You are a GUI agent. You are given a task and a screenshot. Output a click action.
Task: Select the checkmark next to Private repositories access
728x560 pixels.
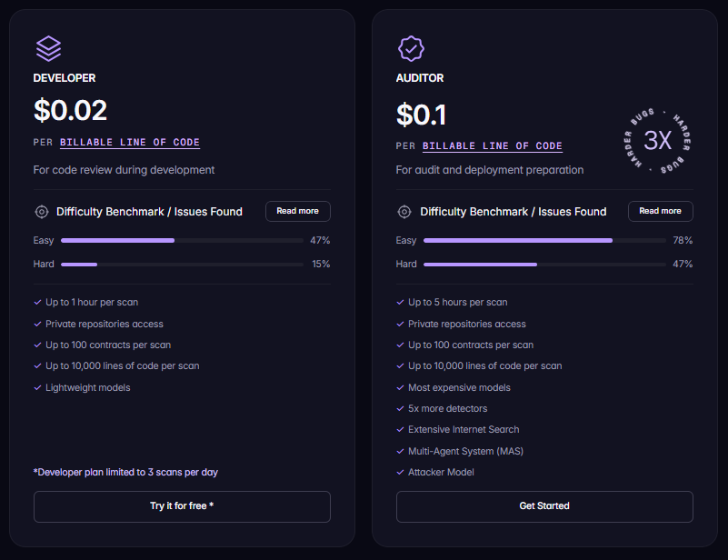[x=35, y=324]
